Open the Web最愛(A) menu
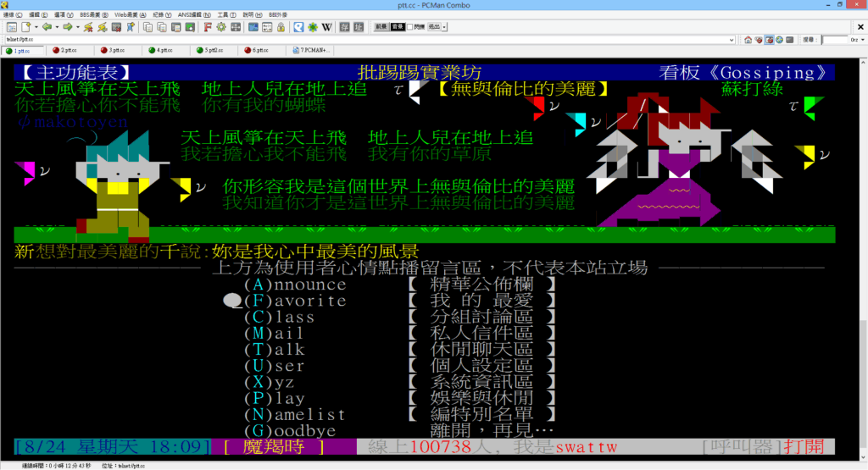The image size is (868, 470). (x=130, y=15)
